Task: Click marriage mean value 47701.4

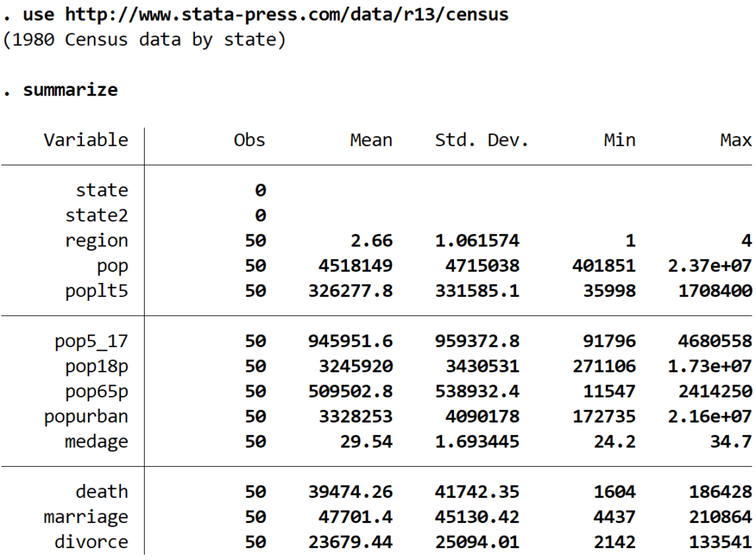Action: pyautogui.click(x=356, y=516)
